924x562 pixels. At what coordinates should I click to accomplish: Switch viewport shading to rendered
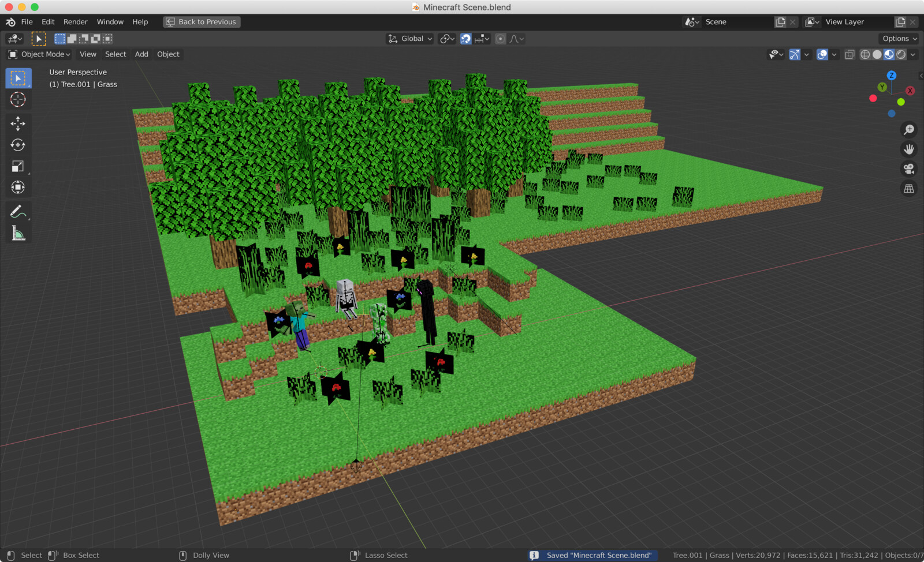click(x=901, y=55)
